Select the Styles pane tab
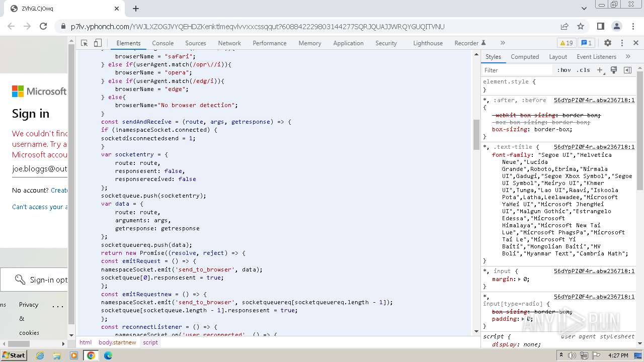644x362 pixels. click(x=493, y=57)
